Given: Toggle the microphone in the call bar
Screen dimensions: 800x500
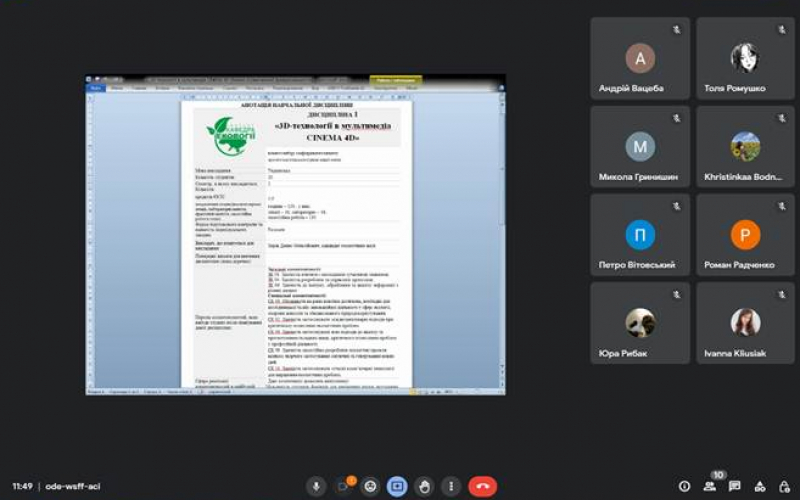Looking at the screenshot, I should point(316,486).
